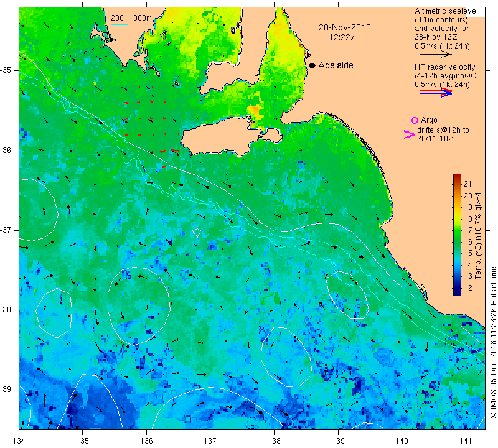
Task: Click the Adelaide city label
Action: tap(336, 65)
